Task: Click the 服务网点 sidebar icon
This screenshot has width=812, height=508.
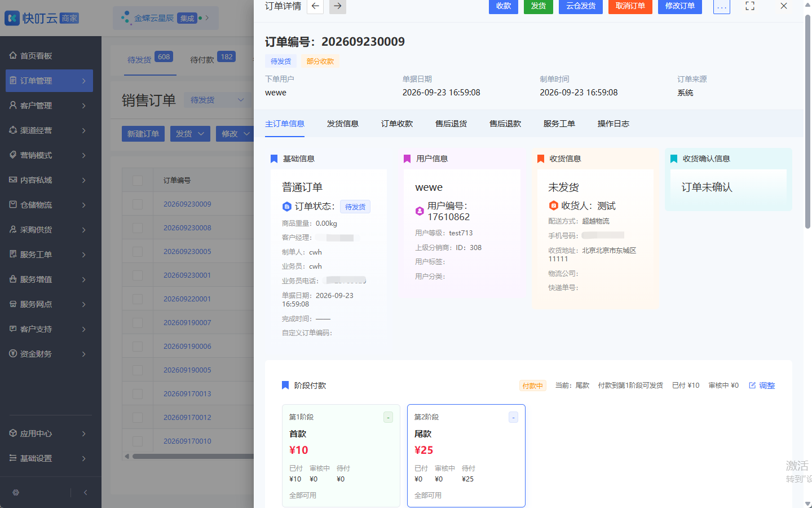Action: coord(13,304)
